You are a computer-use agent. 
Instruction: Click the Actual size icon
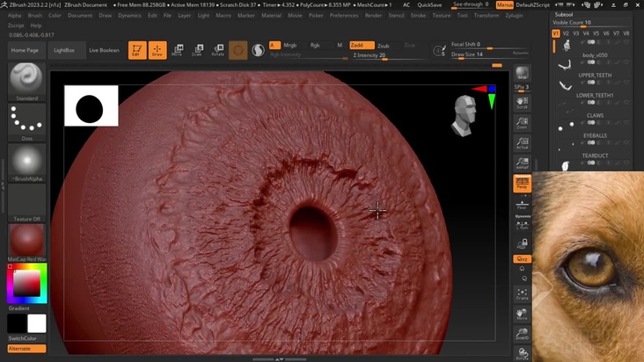pyautogui.click(x=522, y=143)
